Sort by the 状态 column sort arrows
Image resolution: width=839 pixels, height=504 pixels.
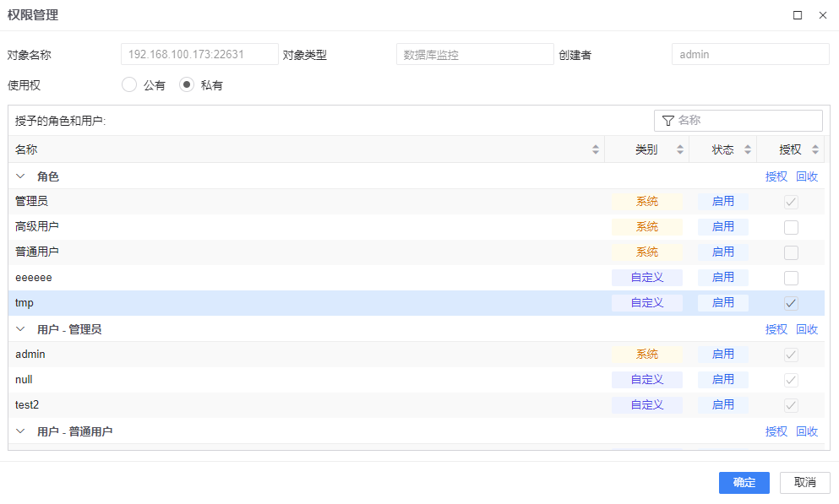[x=748, y=149]
